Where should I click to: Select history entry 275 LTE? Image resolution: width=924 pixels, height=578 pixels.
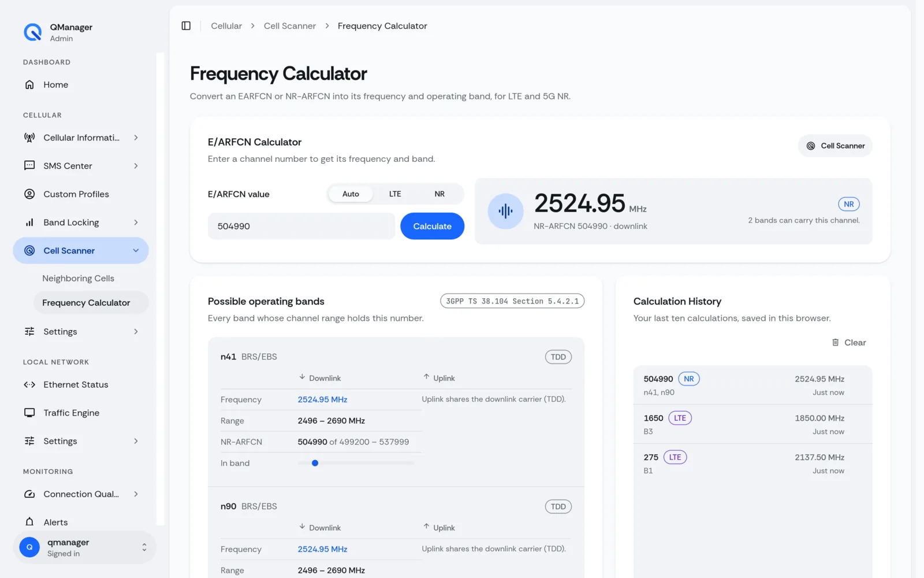pos(752,464)
